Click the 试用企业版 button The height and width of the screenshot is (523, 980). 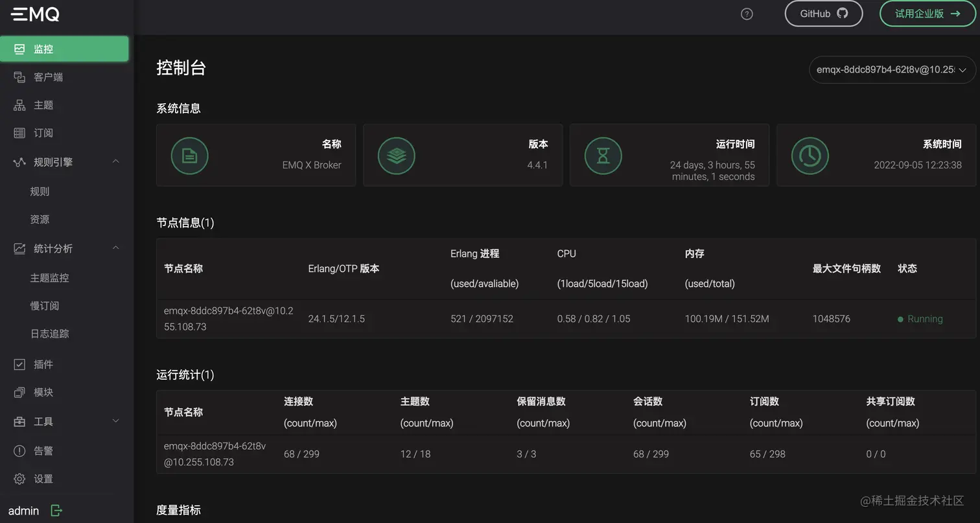927,13
